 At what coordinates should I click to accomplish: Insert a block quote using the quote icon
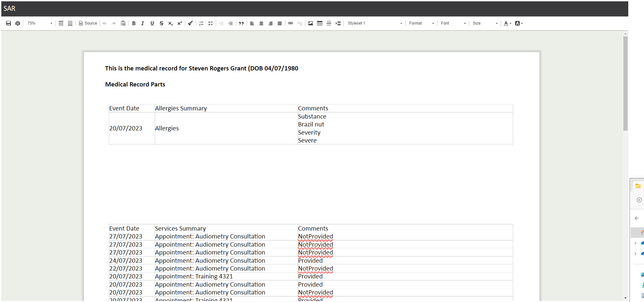pyautogui.click(x=241, y=23)
